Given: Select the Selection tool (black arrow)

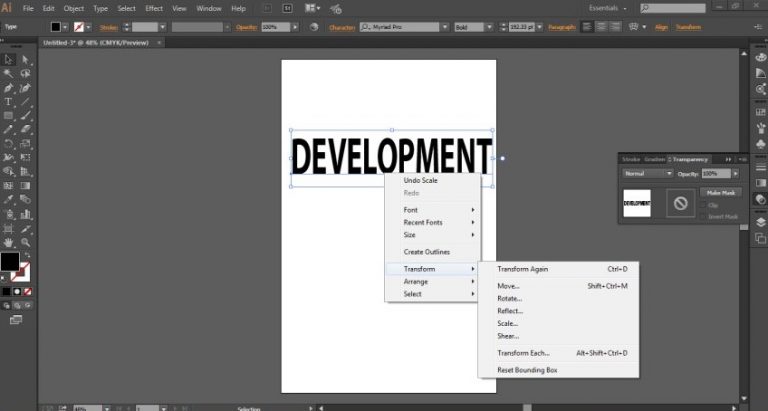Looking at the screenshot, I should (x=8, y=60).
